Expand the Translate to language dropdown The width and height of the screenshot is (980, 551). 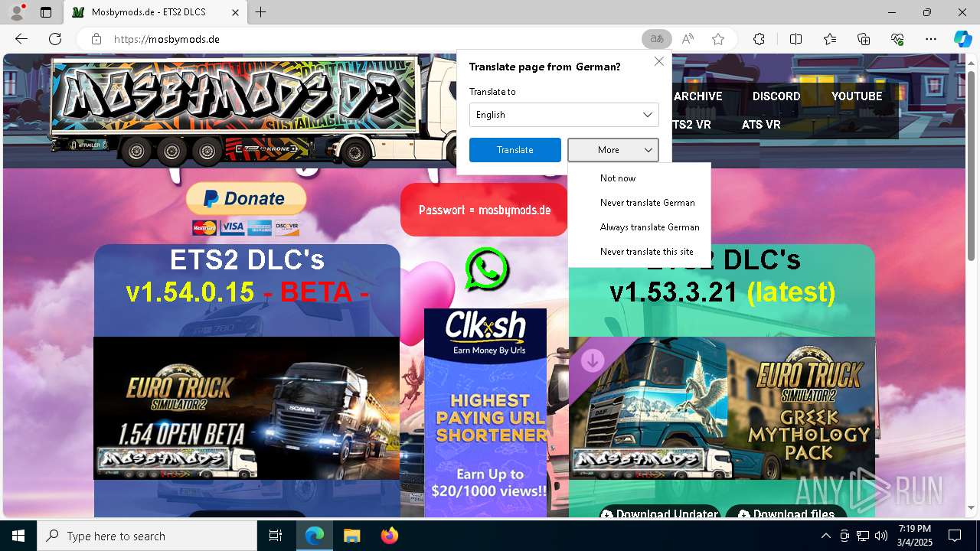pyautogui.click(x=564, y=115)
